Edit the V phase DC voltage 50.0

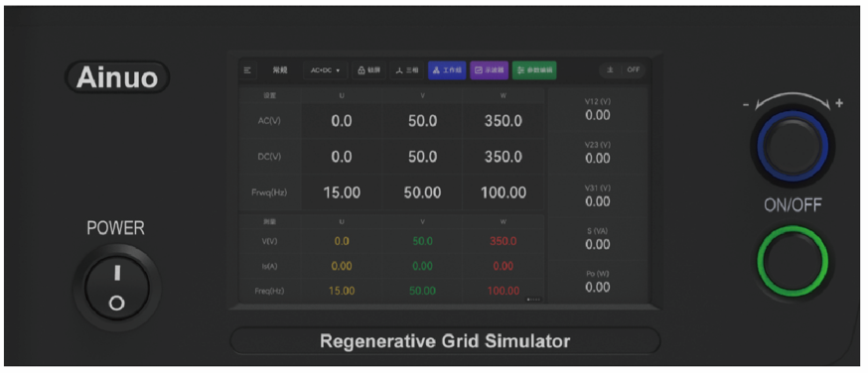click(422, 157)
